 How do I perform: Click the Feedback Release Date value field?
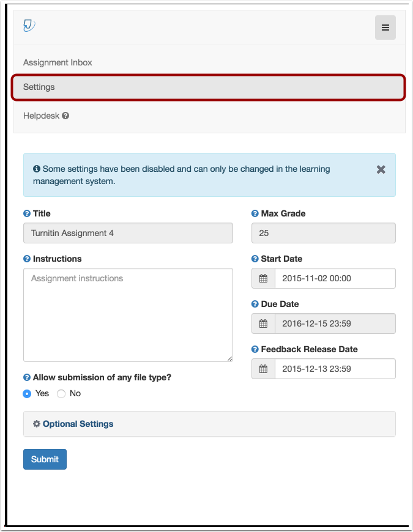click(335, 369)
